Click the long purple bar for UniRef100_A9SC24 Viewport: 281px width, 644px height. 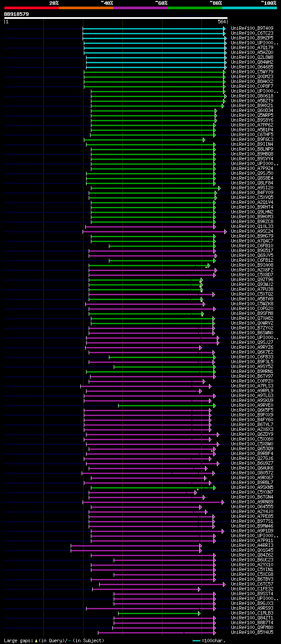(x=155, y=232)
